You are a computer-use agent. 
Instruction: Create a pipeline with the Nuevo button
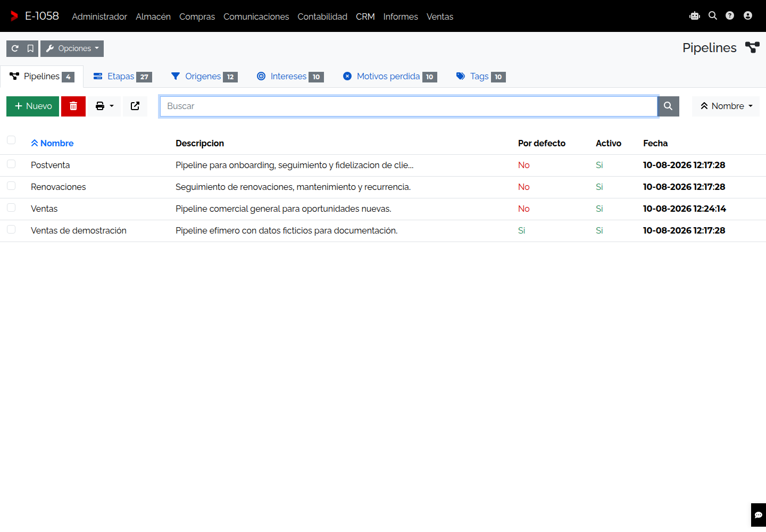[x=33, y=106]
